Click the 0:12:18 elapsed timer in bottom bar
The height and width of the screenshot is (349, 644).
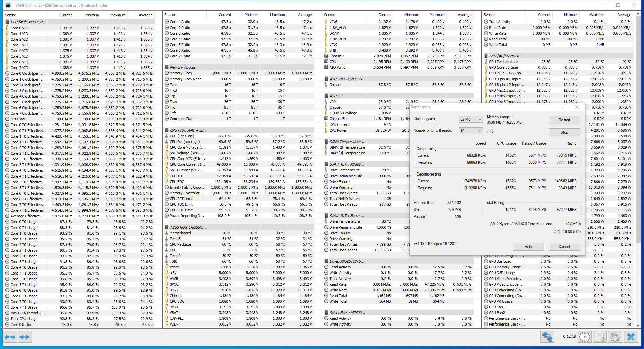point(569,336)
